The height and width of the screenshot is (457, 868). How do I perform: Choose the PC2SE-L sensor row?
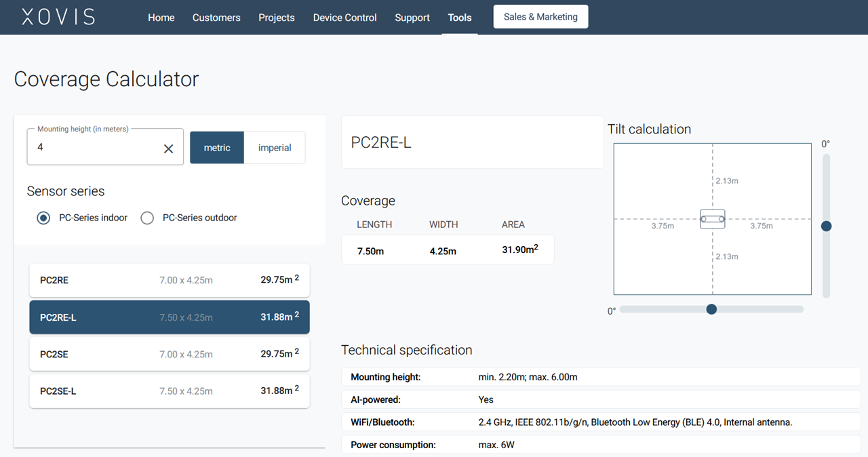pyautogui.click(x=170, y=391)
